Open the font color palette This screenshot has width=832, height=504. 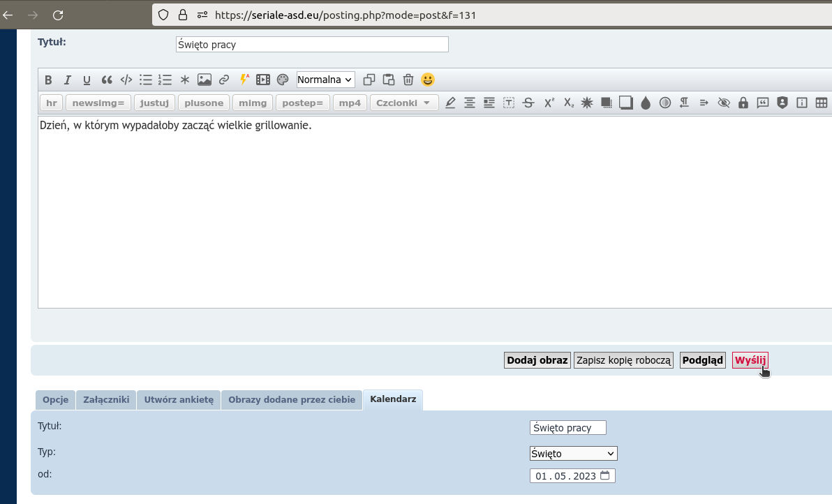click(x=283, y=80)
